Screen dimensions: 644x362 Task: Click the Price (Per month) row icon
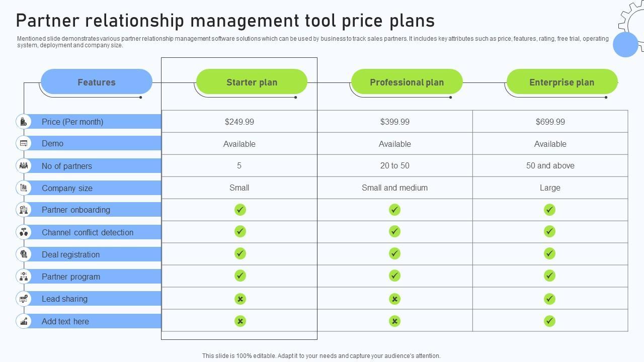tap(24, 122)
